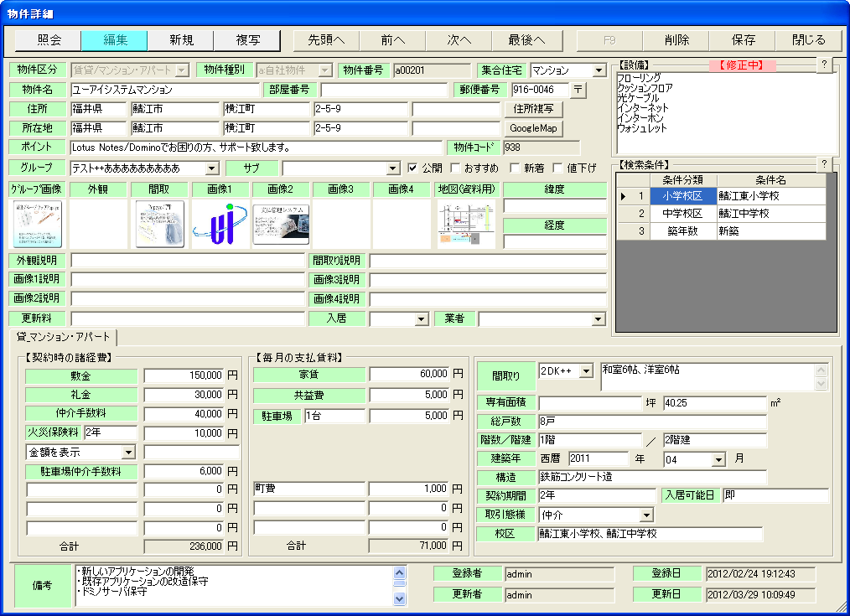The height and width of the screenshot is (616, 850).
Task: Toggle the 公開 checkbox
Action: coord(412,168)
